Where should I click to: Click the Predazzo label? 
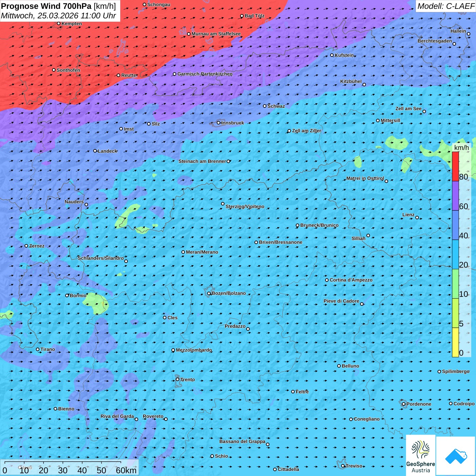(x=235, y=326)
